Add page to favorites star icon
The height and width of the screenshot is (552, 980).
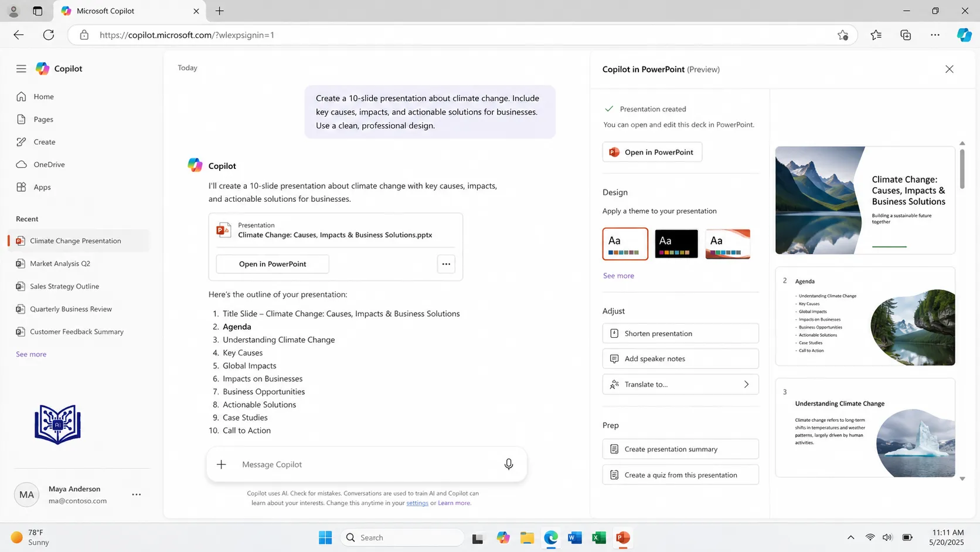(x=843, y=35)
